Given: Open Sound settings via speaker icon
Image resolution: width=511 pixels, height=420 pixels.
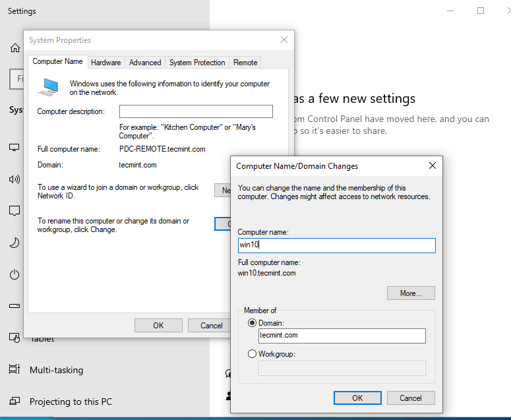Looking at the screenshot, I should click(x=15, y=179).
